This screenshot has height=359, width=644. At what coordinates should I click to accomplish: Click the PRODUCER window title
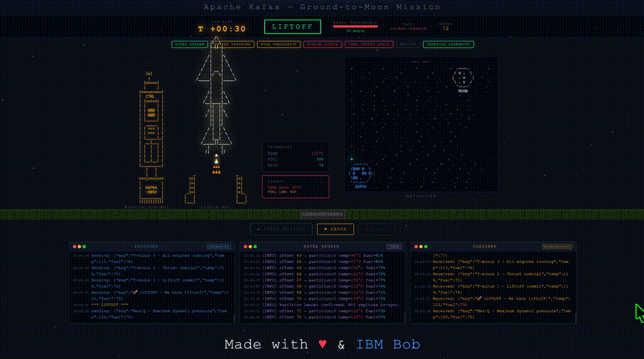pyautogui.click(x=146, y=247)
